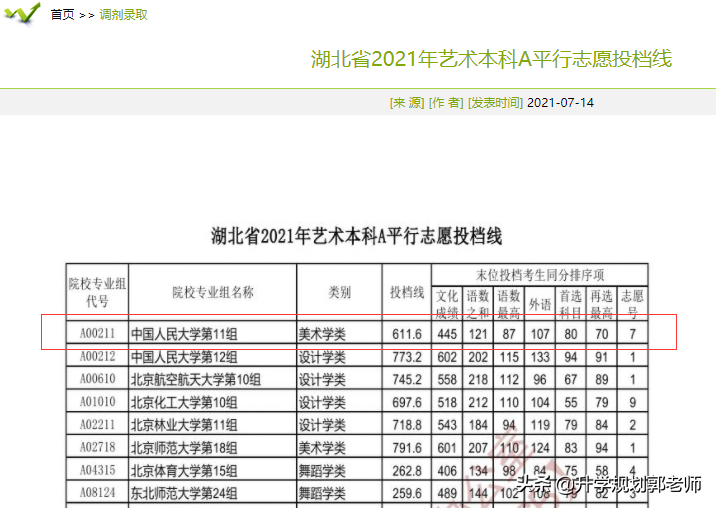Image resolution: width=716 pixels, height=508 pixels.
Task: Click the 259.6 score cell
Action: (x=407, y=494)
